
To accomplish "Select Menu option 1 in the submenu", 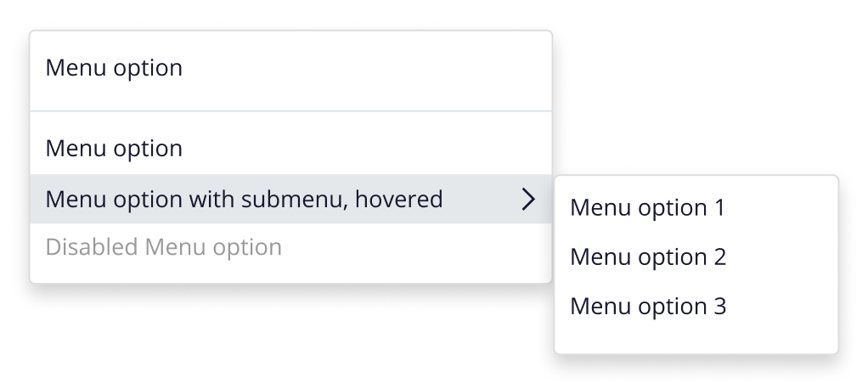I will tap(647, 208).
